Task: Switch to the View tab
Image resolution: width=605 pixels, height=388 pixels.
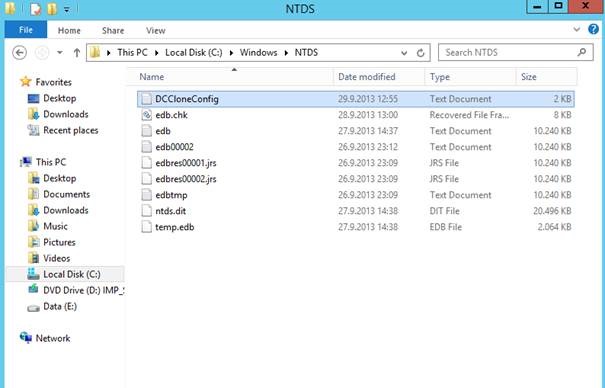Action: (155, 30)
